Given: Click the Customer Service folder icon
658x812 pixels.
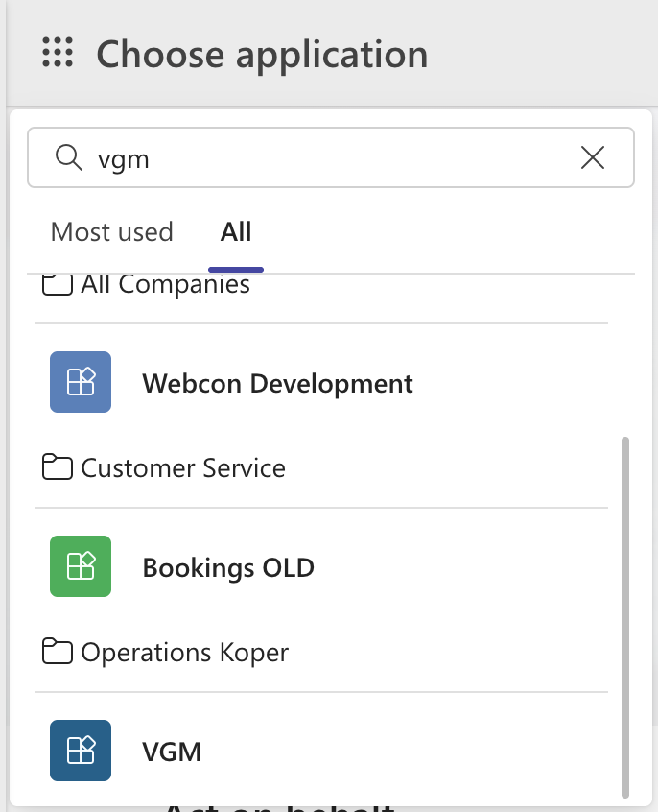Looking at the screenshot, I should coord(58,468).
